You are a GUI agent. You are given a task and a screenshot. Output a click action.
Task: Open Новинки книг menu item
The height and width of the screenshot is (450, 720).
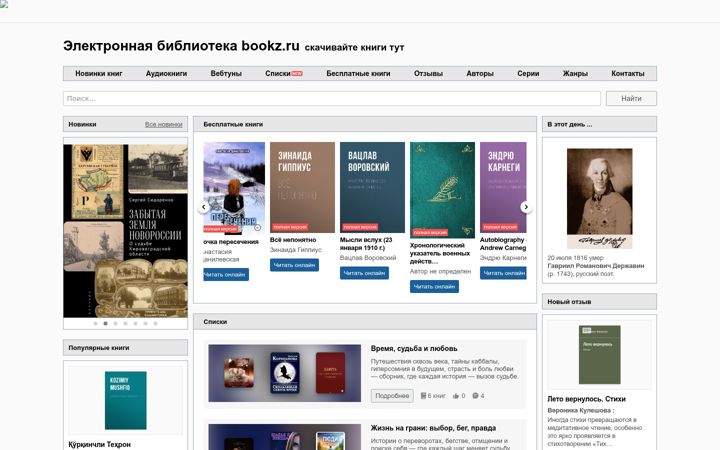[99, 73]
